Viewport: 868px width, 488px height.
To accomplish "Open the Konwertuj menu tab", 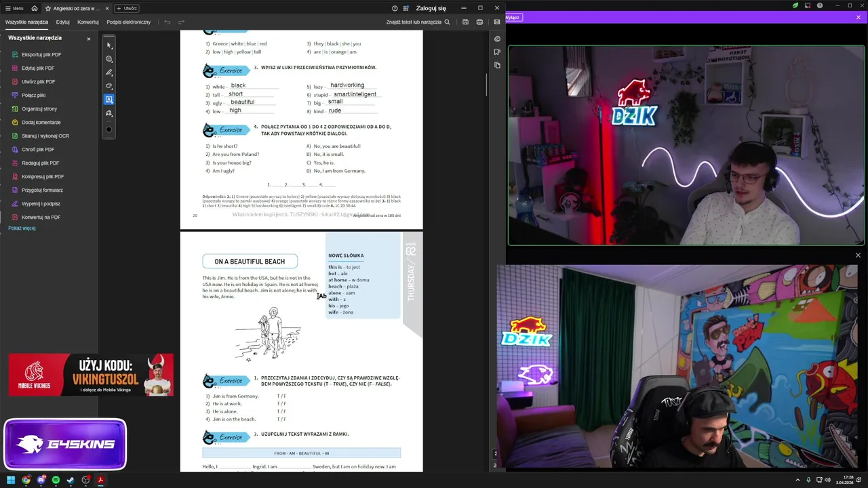I will [x=88, y=22].
